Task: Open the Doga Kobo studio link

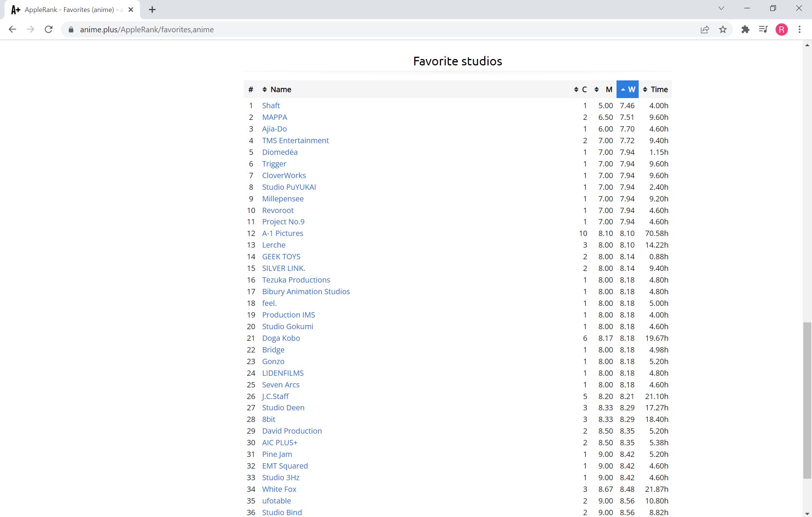Action: (x=281, y=338)
